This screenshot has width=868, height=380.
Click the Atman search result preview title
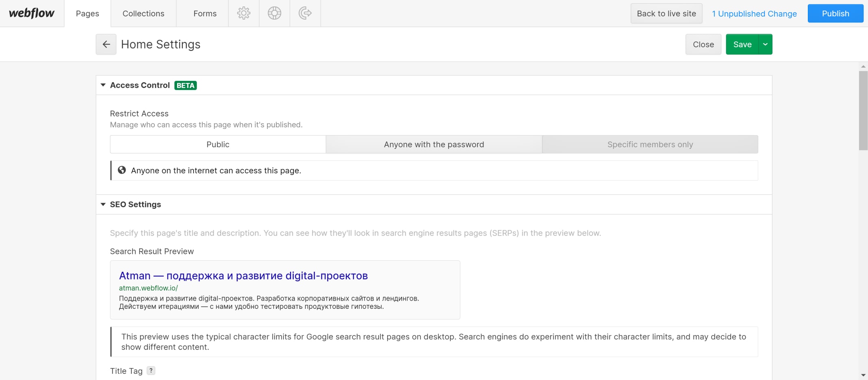(243, 276)
